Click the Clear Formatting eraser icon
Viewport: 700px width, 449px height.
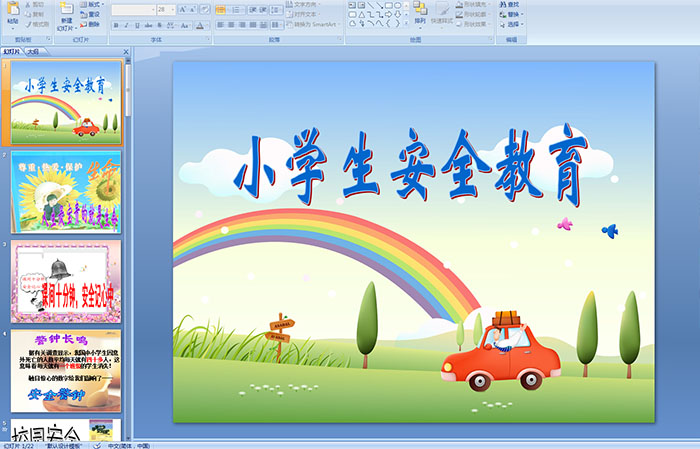click(205, 9)
